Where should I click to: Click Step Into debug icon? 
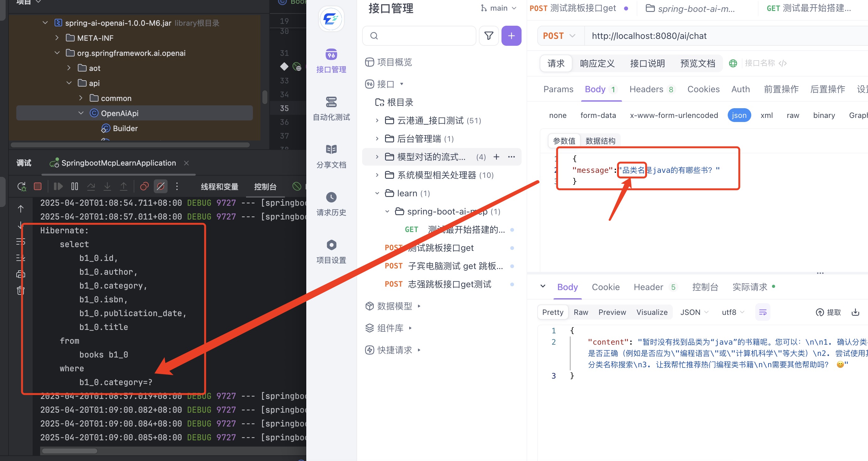(107, 186)
